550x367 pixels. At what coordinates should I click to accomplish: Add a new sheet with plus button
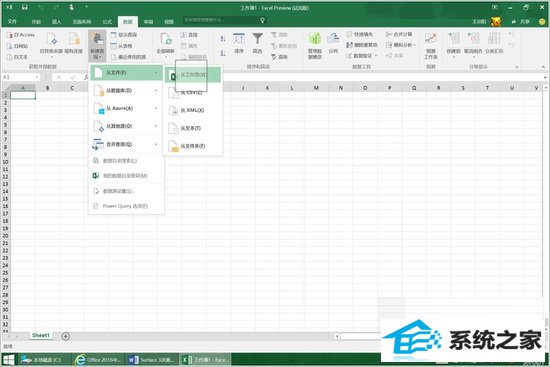click(66, 336)
